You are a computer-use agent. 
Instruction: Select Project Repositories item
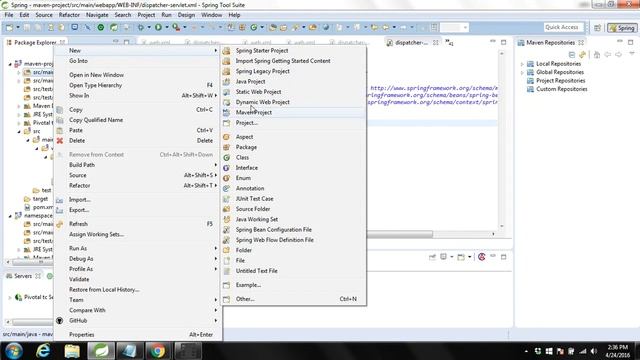click(560, 80)
